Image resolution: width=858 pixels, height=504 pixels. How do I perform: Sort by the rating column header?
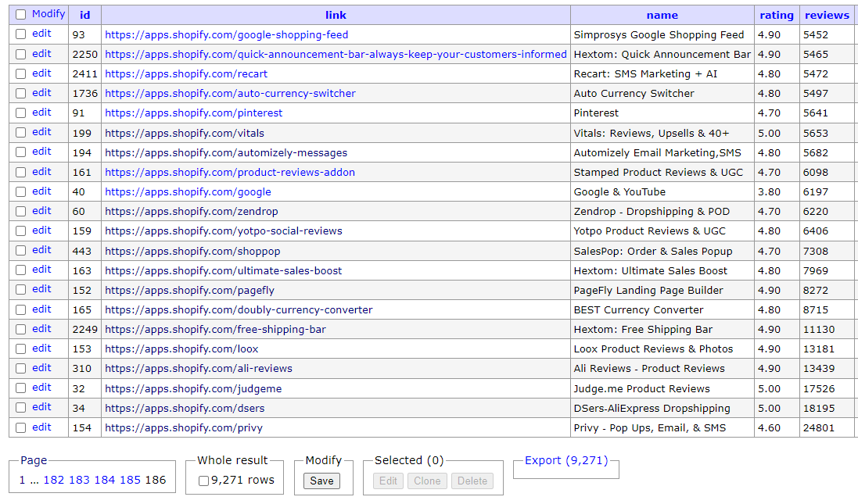(777, 16)
